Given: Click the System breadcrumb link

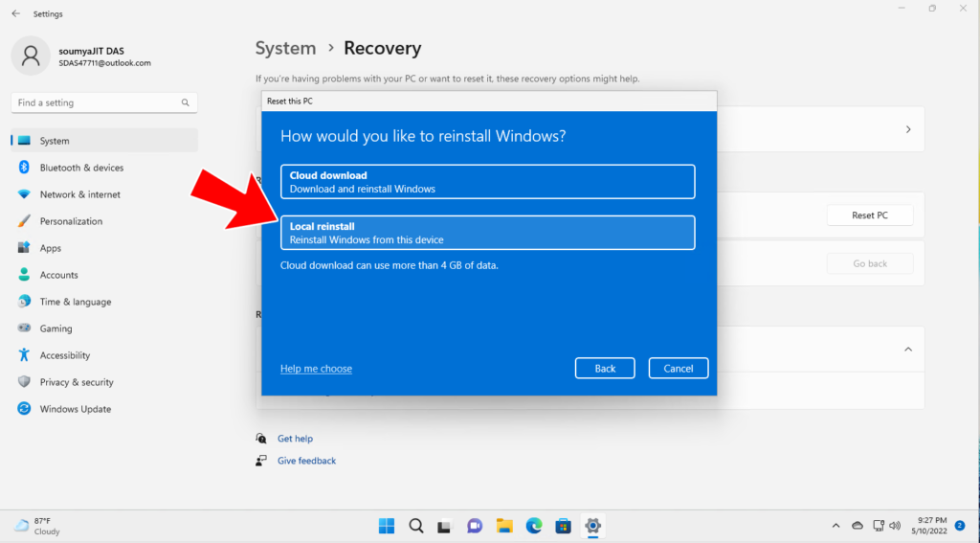Looking at the screenshot, I should tap(285, 48).
